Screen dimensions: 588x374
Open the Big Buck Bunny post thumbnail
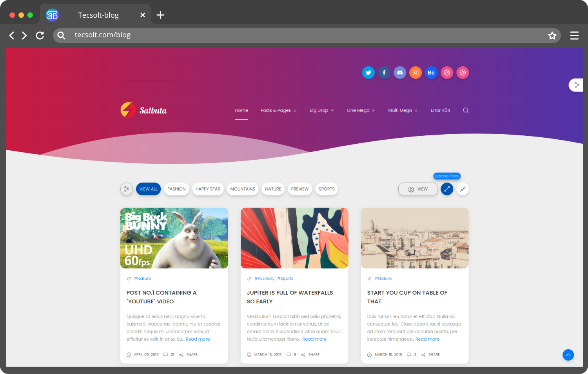coord(174,238)
